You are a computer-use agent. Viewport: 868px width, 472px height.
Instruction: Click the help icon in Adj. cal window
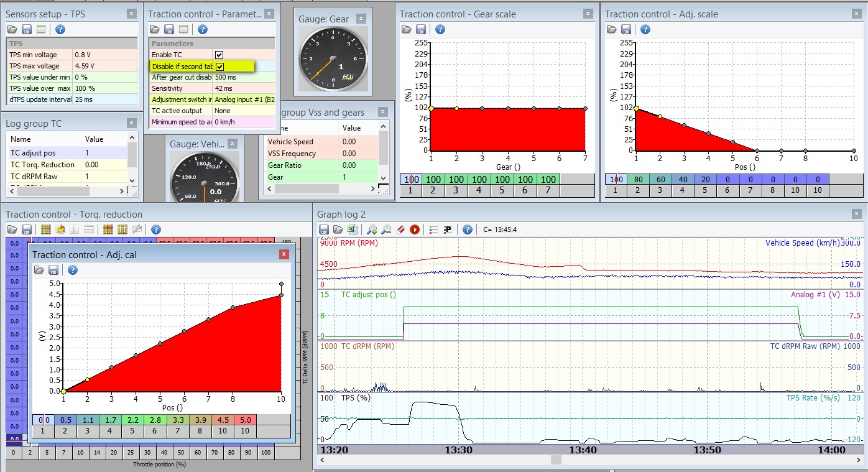coord(73,270)
